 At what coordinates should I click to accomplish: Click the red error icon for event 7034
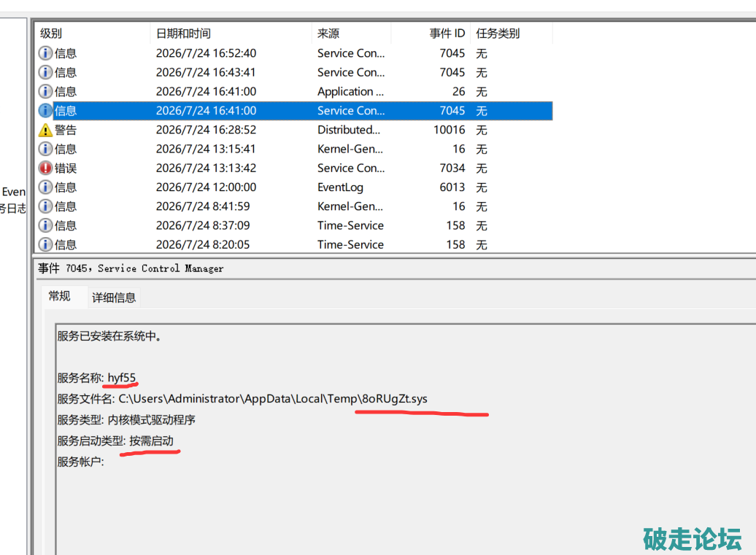(45, 168)
